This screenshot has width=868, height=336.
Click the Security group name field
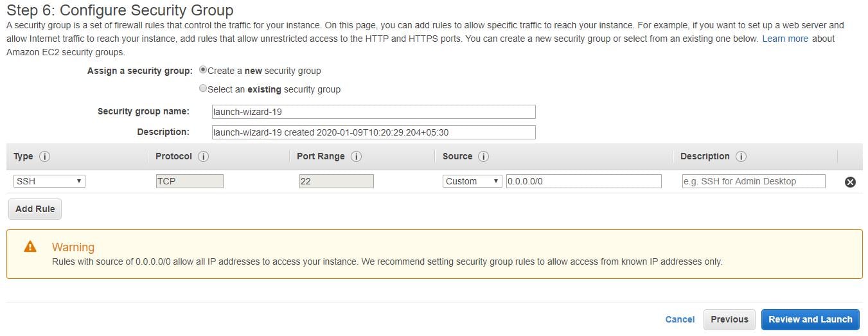[x=373, y=112]
